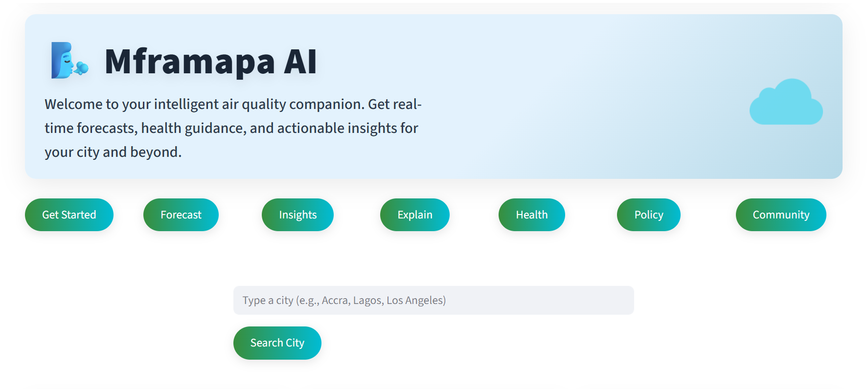Focus the city name input field
Screen dimensions: 868x389
[433, 301]
